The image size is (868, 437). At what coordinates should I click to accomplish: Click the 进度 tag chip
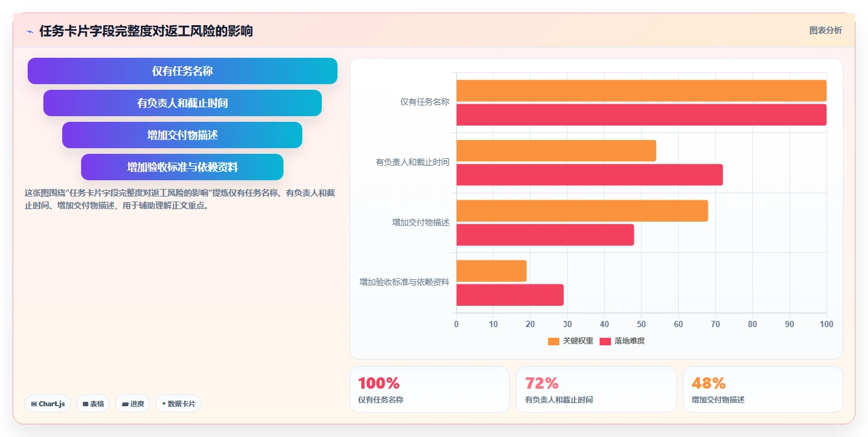tap(133, 404)
